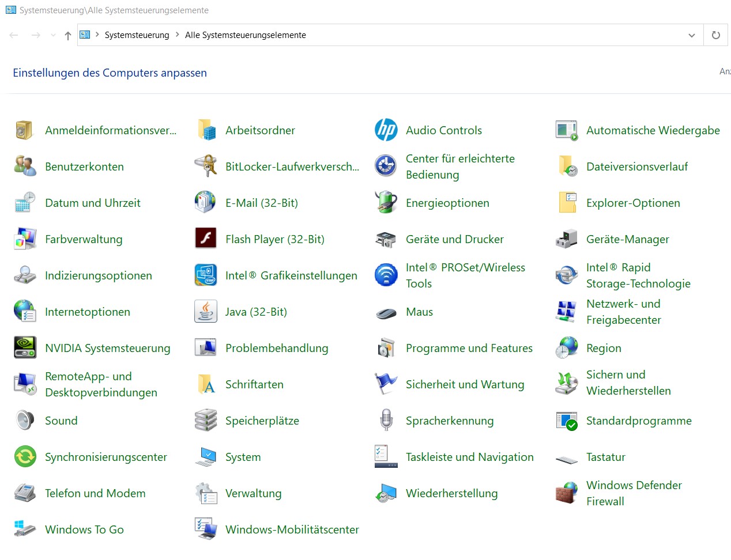The width and height of the screenshot is (731, 560).
Task: Open the Java coffee cup icon
Action: tap(206, 312)
